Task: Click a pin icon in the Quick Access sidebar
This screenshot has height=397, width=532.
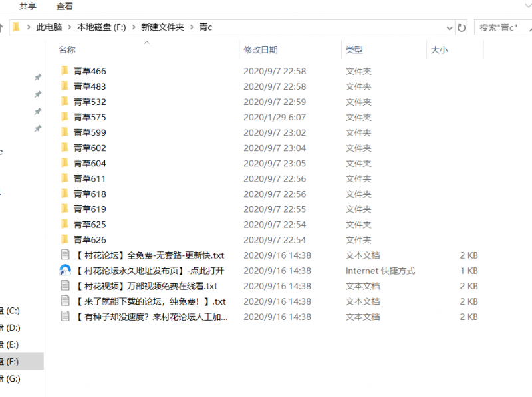Action: point(38,77)
